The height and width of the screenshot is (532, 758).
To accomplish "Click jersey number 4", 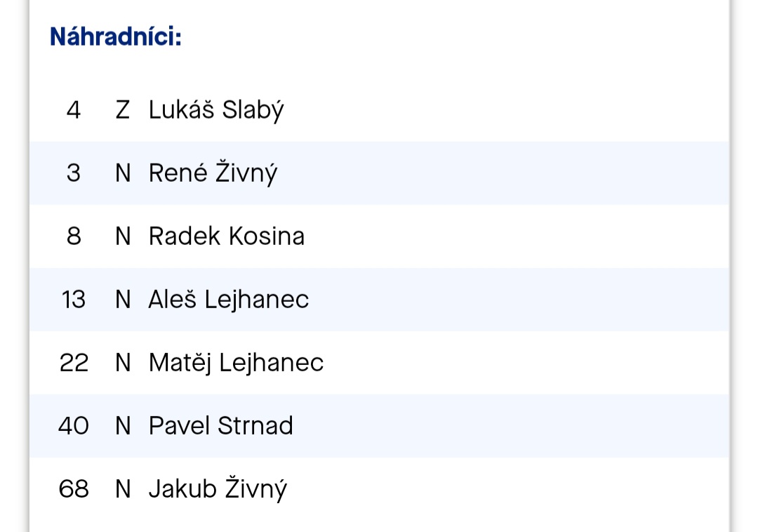I will (74, 110).
